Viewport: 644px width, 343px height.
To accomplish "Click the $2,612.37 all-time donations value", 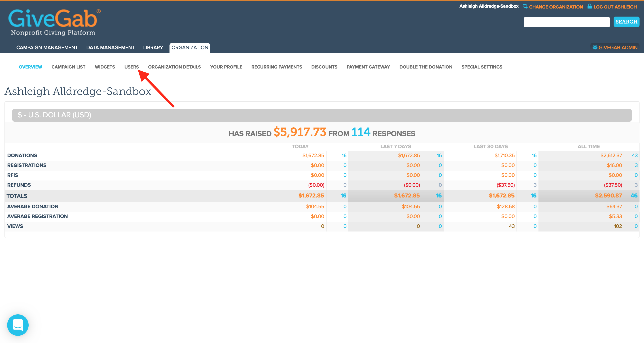I will coord(611,155).
